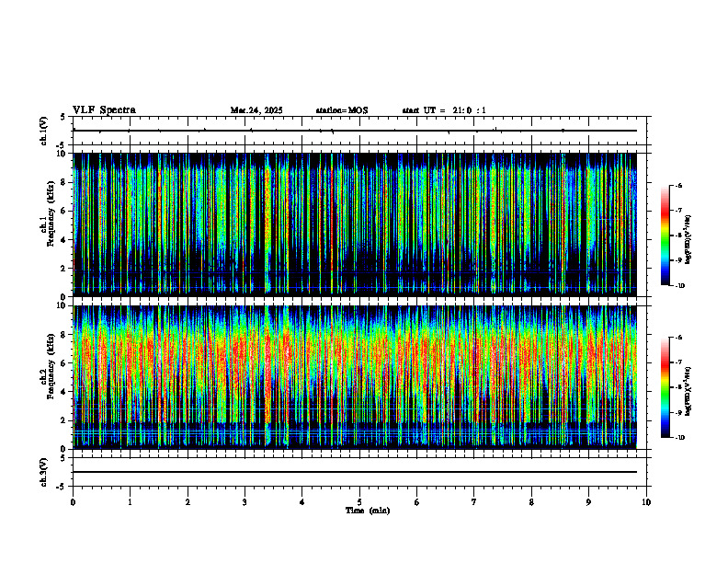Click the "-10" tick on ch.2 colorbar
The image size is (728, 563).
(x=679, y=438)
